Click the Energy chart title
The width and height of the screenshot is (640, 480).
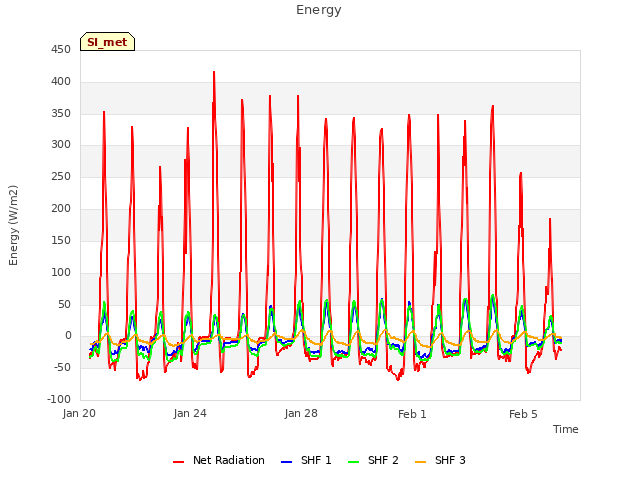(318, 10)
